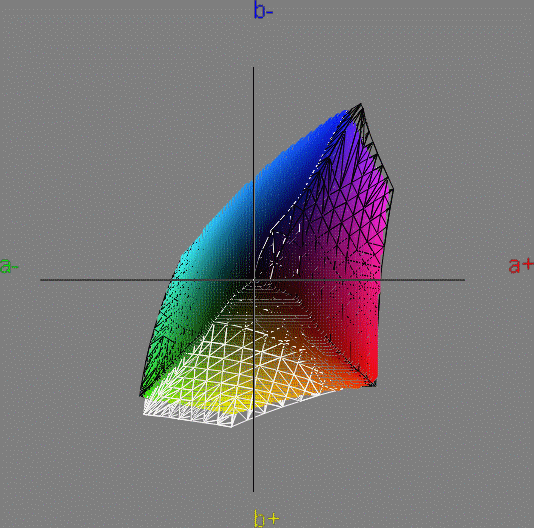
Task: Click the origin where both axes cross
Action: tap(253, 280)
